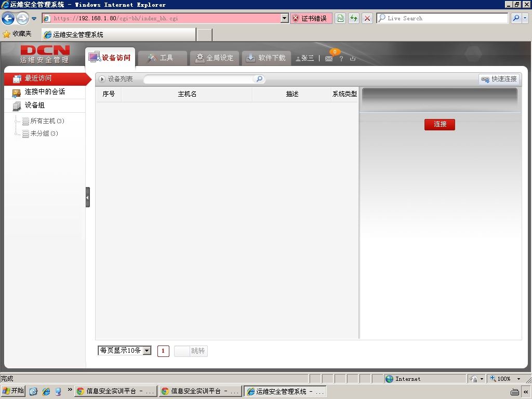The height and width of the screenshot is (399, 532).
Task: Sort by the 主机名 column header
Action: tap(187, 94)
